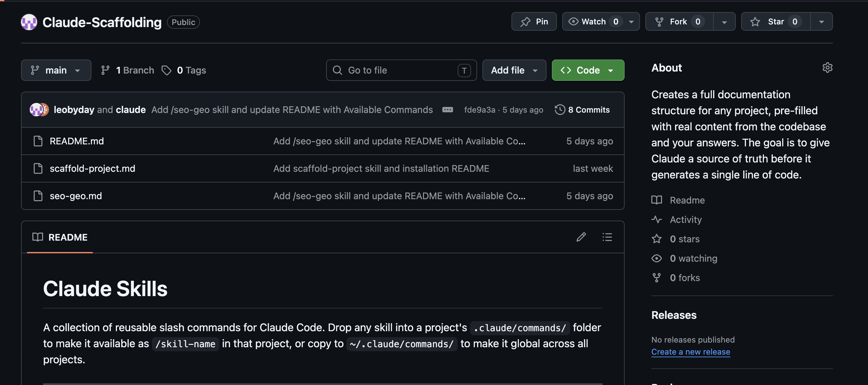This screenshot has height=385, width=868.
Task: Click the repository owner avatar beside Claude-Scaffolding
Action: [x=29, y=22]
